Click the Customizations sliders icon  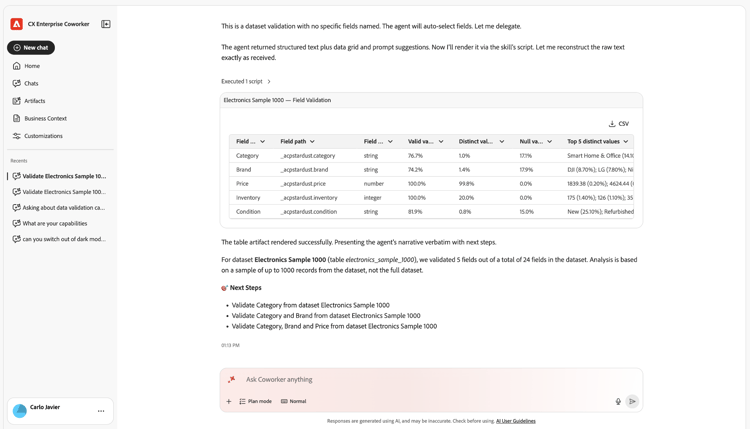tap(17, 136)
